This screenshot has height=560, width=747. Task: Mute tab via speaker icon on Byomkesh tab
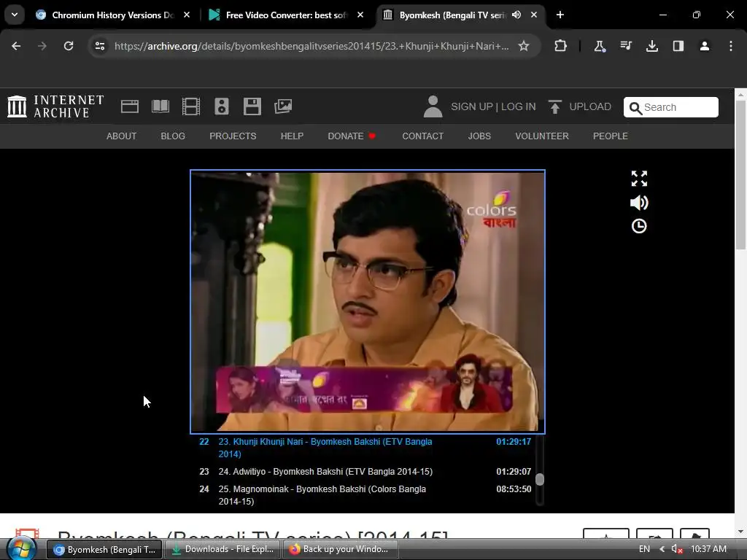click(516, 15)
